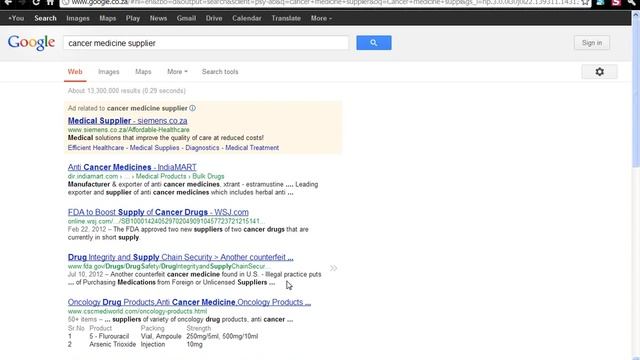
Task: Open Maps in black navigation bar
Action: click(108, 18)
